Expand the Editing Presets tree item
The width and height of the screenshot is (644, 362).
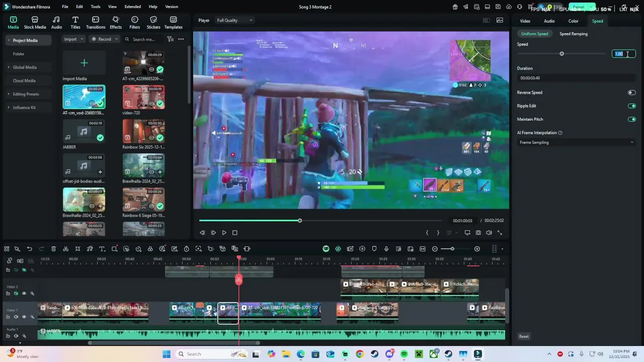tap(9, 94)
